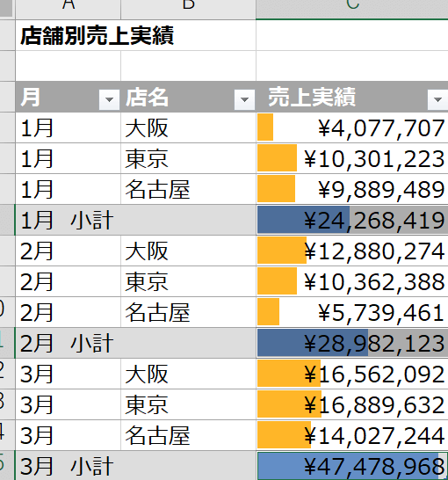This screenshot has height=480, width=448.
Task: Select the 1月 小計 label cell
Action: point(135,220)
